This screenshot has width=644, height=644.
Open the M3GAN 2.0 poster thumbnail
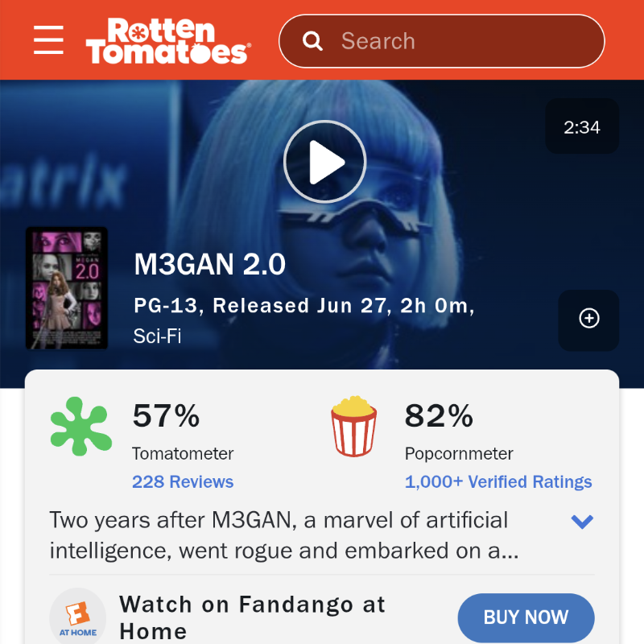[x=67, y=288]
